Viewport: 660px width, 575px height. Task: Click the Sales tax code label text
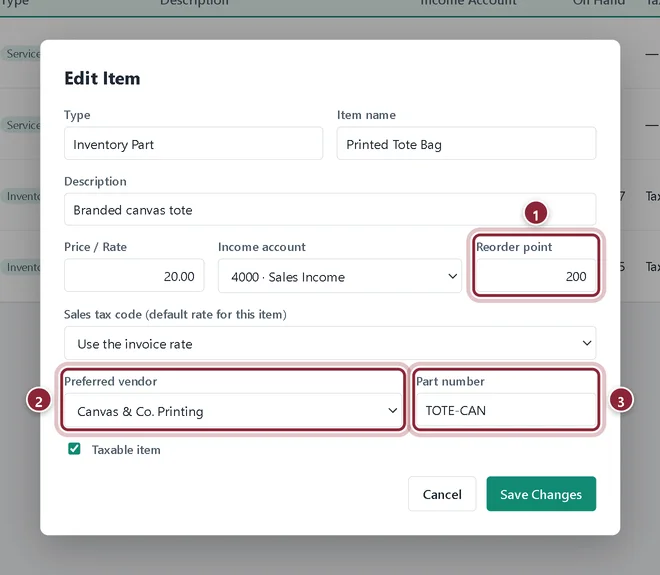[x=175, y=314]
